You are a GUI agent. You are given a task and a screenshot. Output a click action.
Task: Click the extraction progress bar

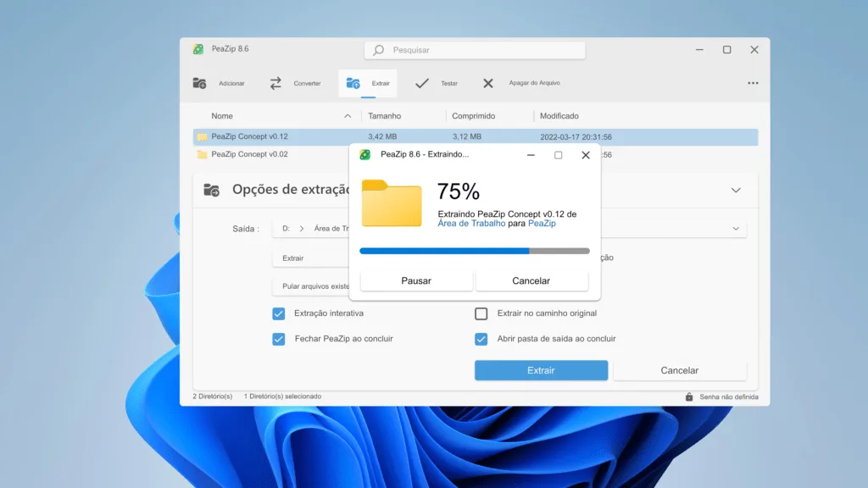coord(475,251)
